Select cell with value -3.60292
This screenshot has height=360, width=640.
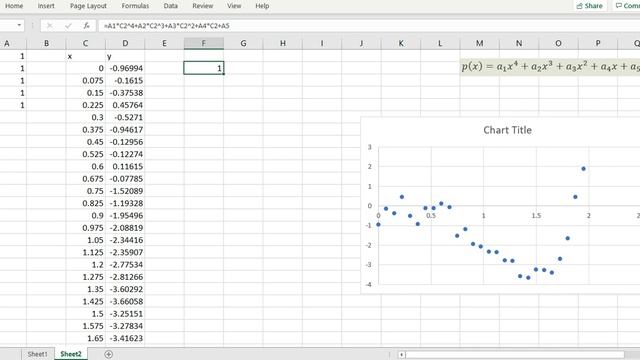pos(125,289)
